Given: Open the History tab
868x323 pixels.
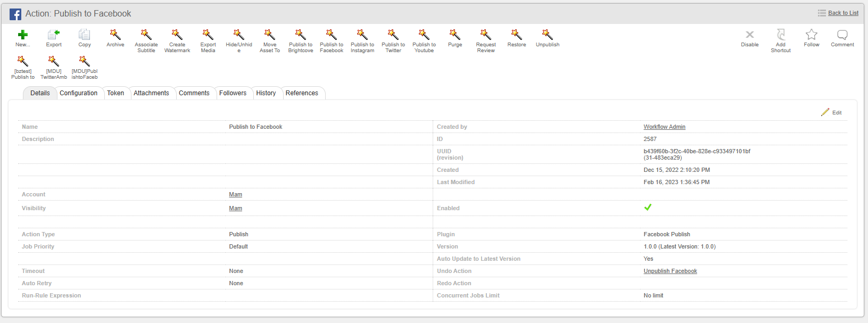Looking at the screenshot, I should 266,93.
